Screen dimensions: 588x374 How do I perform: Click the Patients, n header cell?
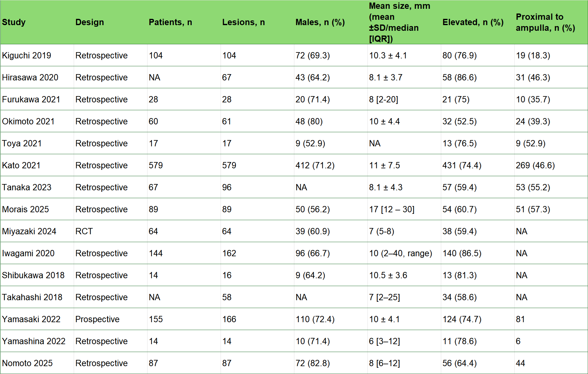click(184, 22)
